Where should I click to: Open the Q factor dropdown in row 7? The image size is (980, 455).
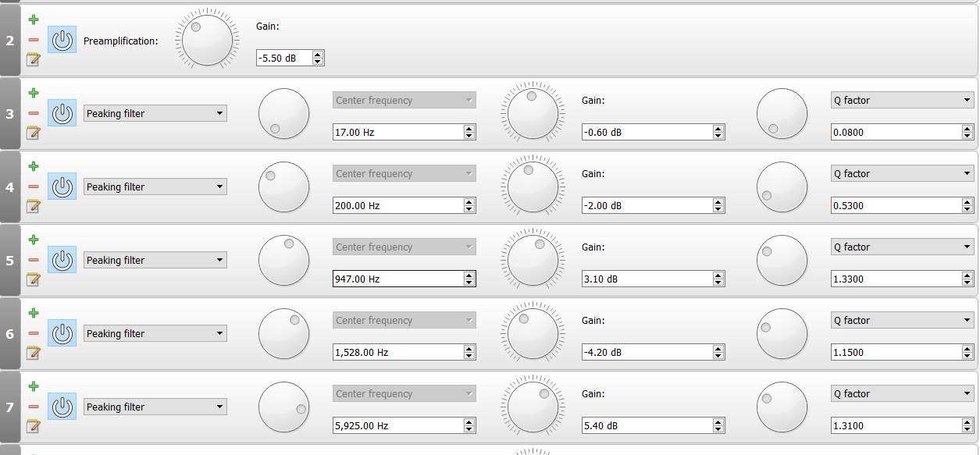(903, 393)
